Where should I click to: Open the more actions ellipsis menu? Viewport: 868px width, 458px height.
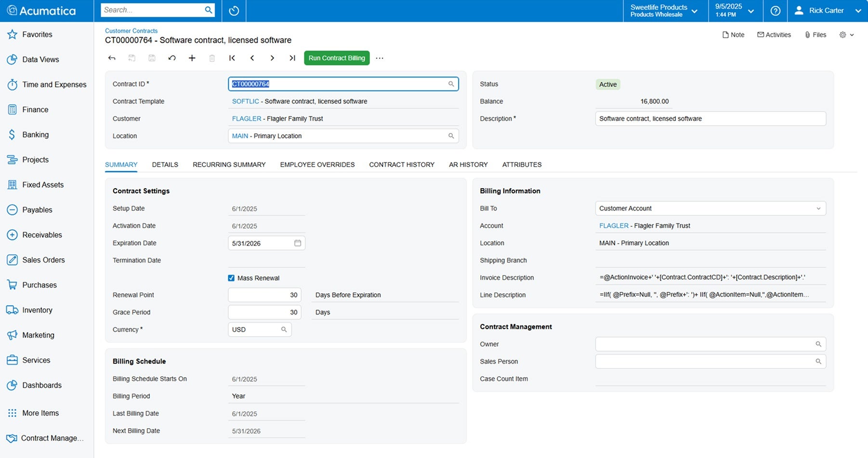click(x=380, y=58)
